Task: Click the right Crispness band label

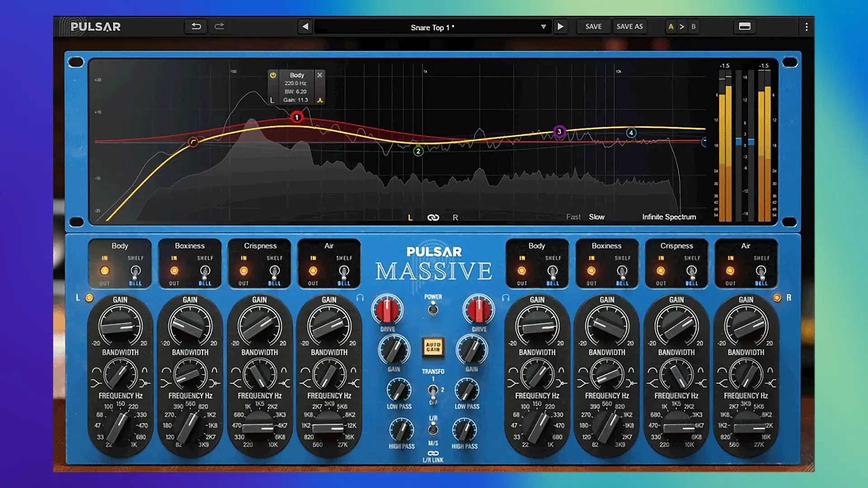Action: [676, 246]
